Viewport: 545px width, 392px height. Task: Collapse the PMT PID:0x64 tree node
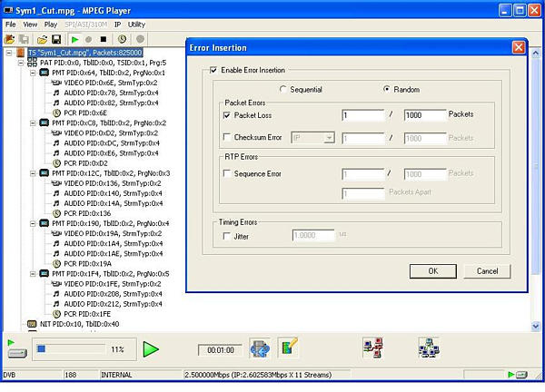tap(31, 72)
